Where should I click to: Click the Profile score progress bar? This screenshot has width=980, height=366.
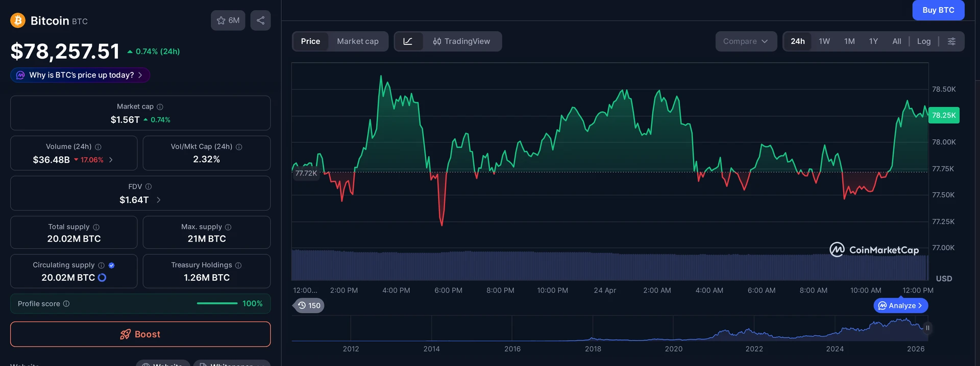tap(217, 303)
